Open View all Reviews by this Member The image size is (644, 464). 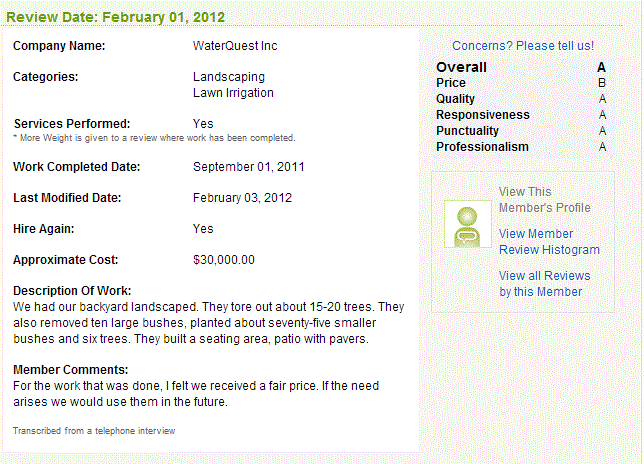point(545,283)
